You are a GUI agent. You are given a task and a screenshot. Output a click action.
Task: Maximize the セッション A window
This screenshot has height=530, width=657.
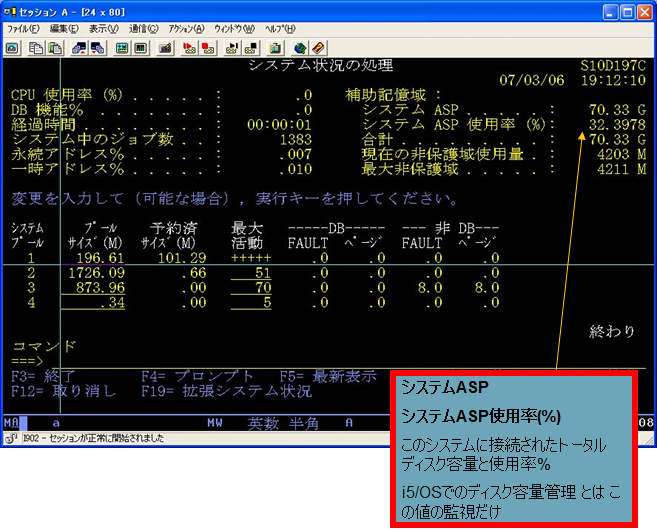click(x=627, y=12)
